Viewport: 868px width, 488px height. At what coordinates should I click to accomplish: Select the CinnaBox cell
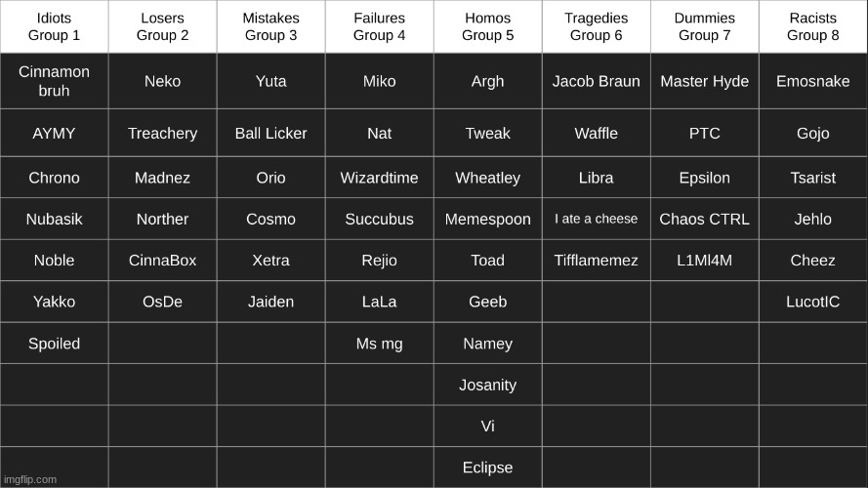click(162, 260)
